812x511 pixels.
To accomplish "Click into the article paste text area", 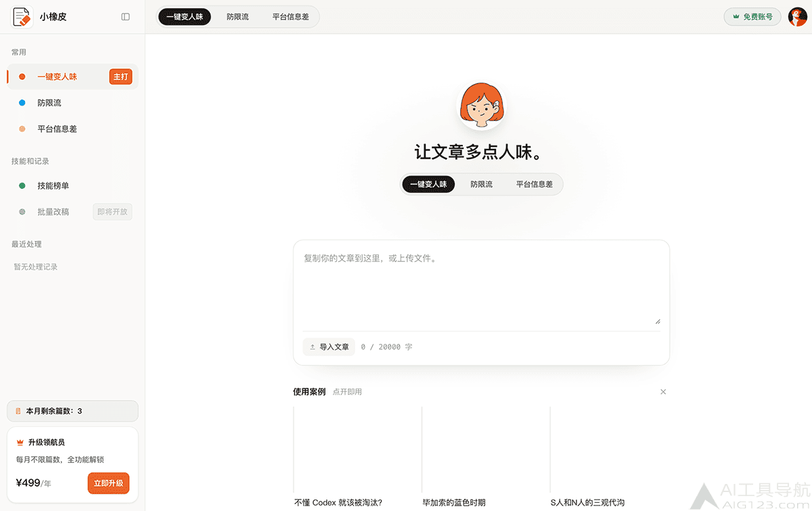I will 481,287.
